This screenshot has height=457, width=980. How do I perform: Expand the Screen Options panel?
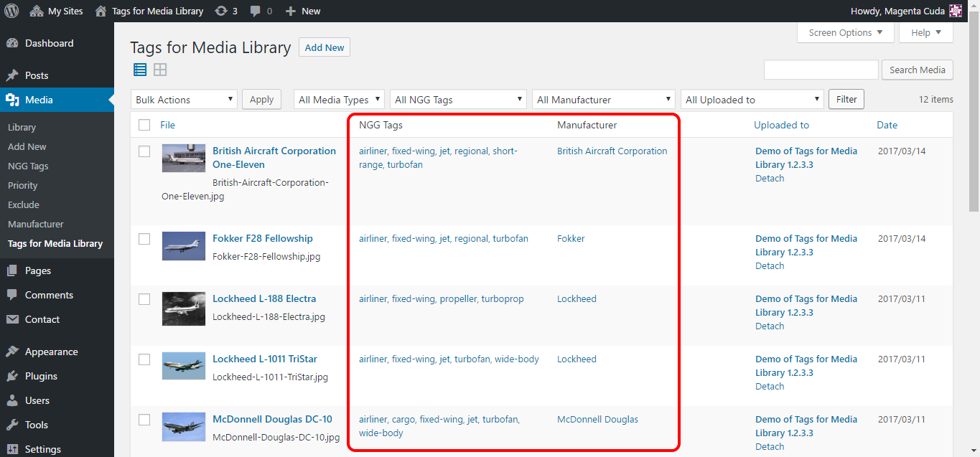coord(846,32)
